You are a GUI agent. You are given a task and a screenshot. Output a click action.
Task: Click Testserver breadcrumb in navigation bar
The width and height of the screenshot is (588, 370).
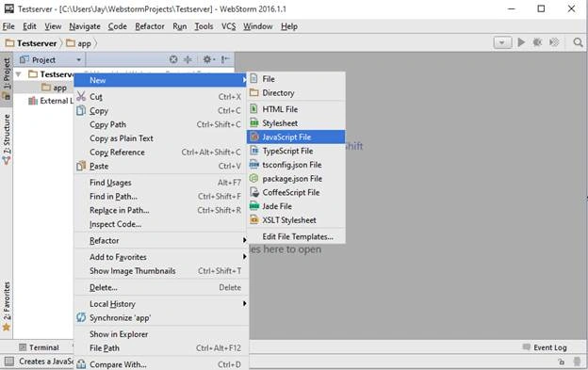pyautogui.click(x=31, y=43)
